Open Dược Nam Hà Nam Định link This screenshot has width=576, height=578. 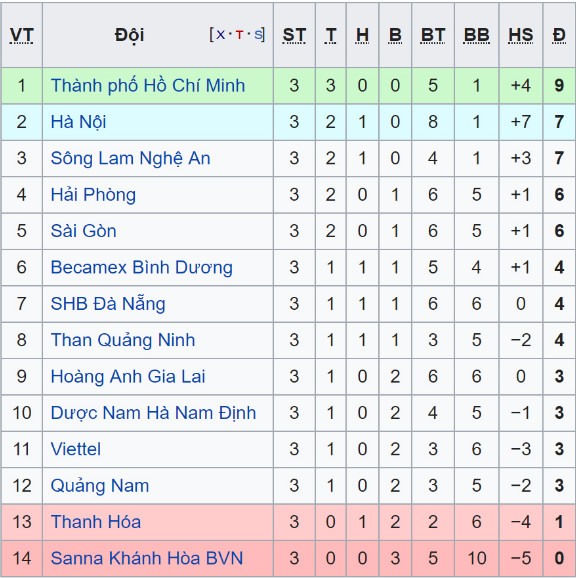pyautogui.click(x=153, y=413)
